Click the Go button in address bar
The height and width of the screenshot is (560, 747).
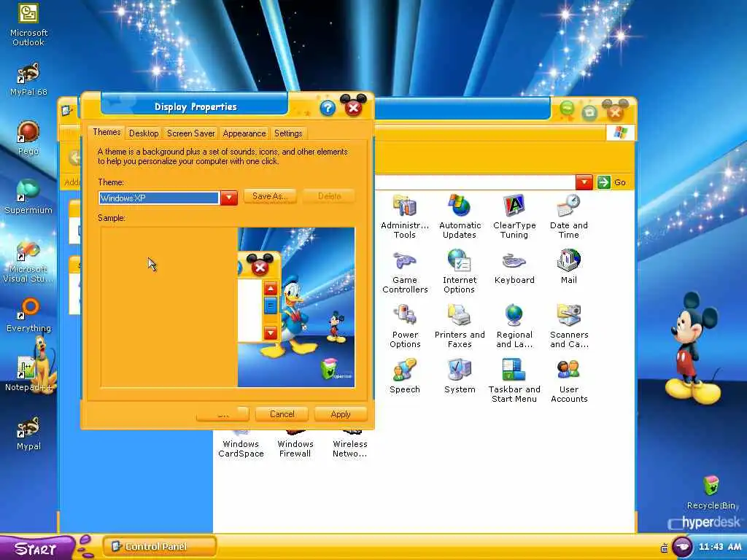point(613,182)
